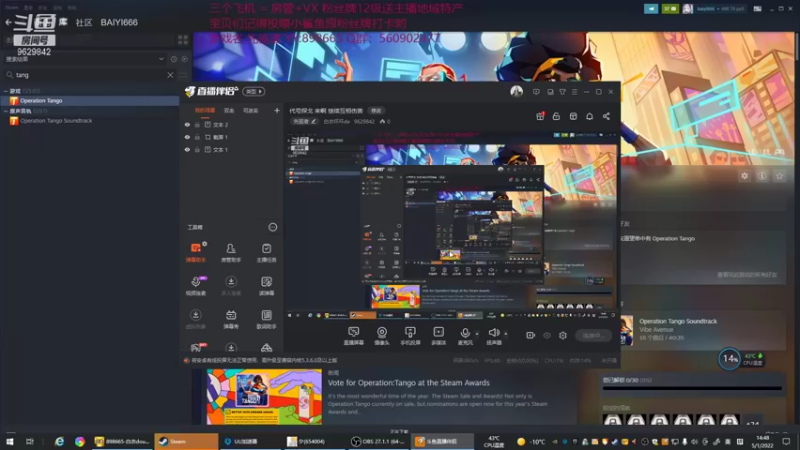The image size is (800, 450).
Task: Add 多媒体 multimedia source
Action: coord(439,336)
